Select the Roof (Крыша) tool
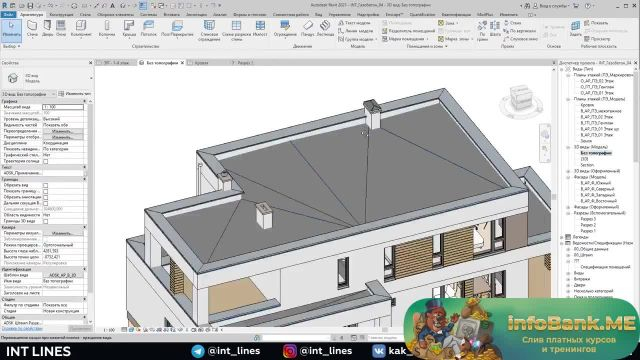Image resolution: width=640 pixels, height=360 pixels. [x=129, y=28]
